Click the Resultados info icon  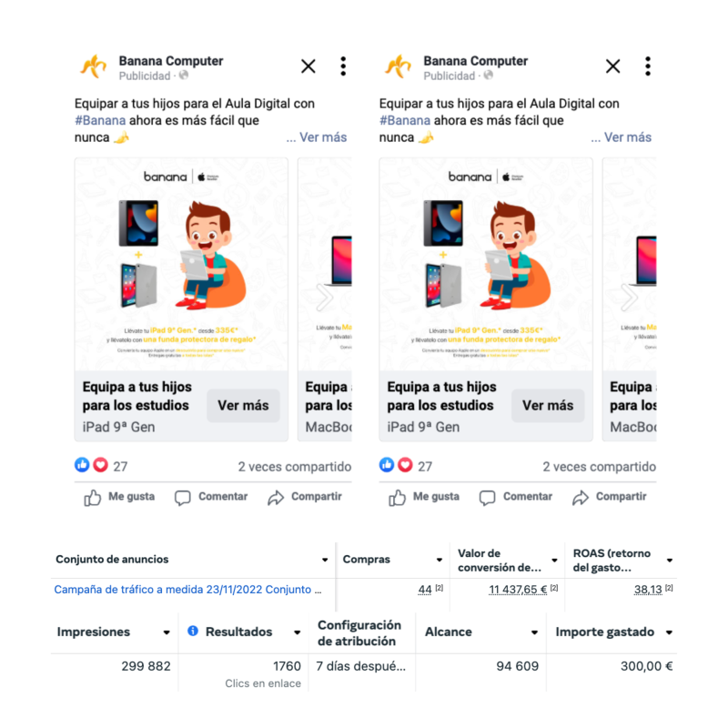(193, 631)
